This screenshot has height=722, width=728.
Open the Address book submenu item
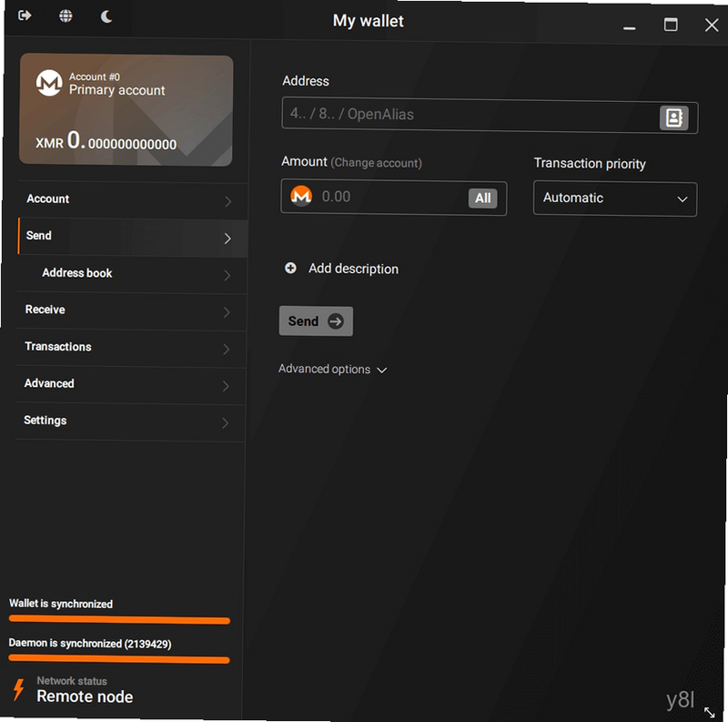132,274
